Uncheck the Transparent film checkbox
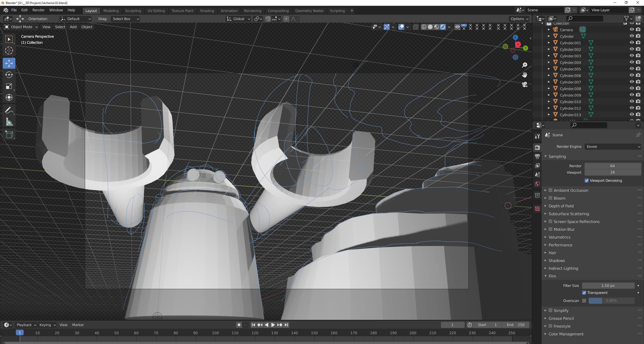The width and height of the screenshot is (644, 344). [584, 293]
